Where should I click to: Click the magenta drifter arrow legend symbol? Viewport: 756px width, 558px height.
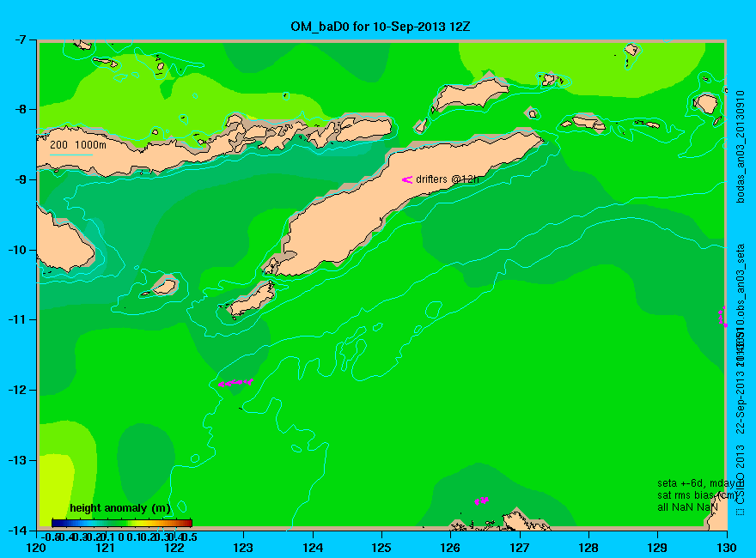(x=407, y=179)
